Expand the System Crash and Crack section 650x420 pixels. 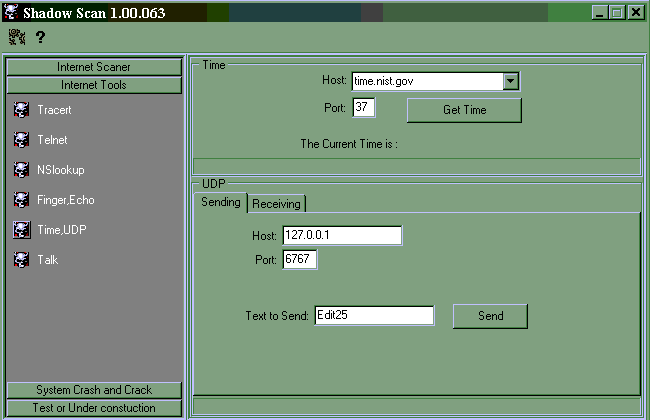tap(94, 390)
